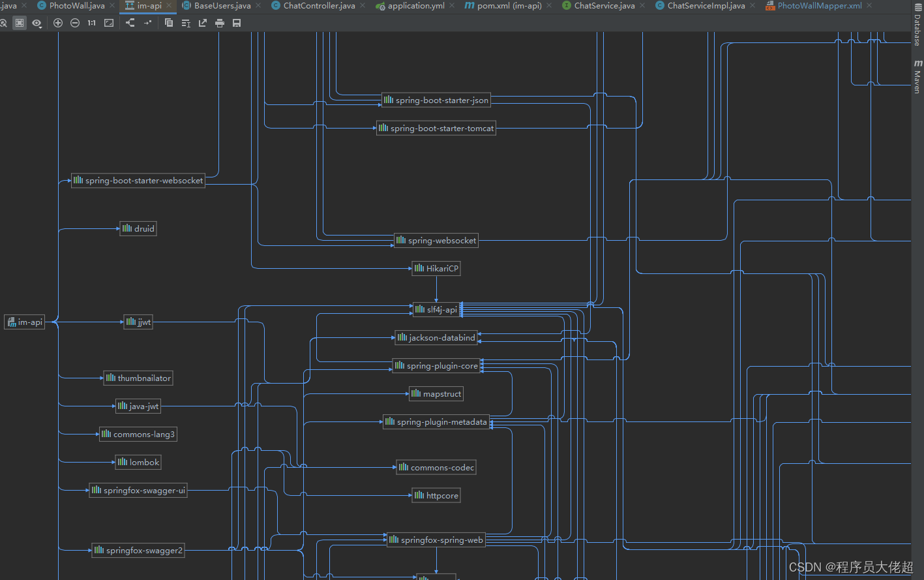The height and width of the screenshot is (580, 924).
Task: Close the ChatController.java tab
Action: click(363, 6)
